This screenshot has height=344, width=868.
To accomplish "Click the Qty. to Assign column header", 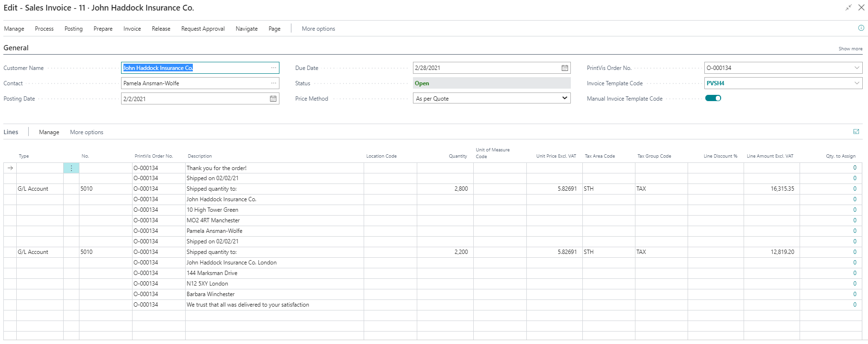I will [841, 156].
